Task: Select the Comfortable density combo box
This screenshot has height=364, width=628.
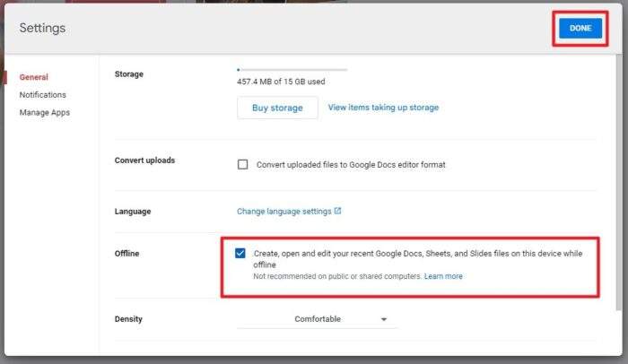Action: [x=318, y=319]
